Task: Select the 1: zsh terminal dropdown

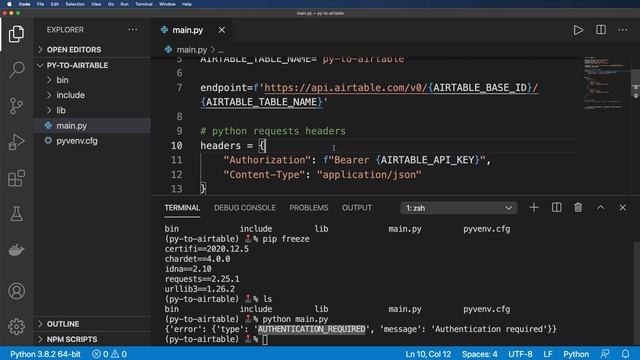Action: click(458, 208)
